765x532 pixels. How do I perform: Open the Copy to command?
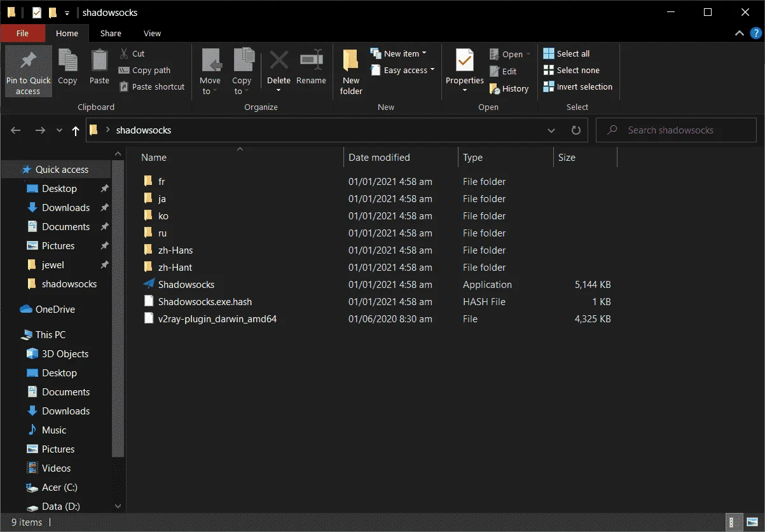242,71
